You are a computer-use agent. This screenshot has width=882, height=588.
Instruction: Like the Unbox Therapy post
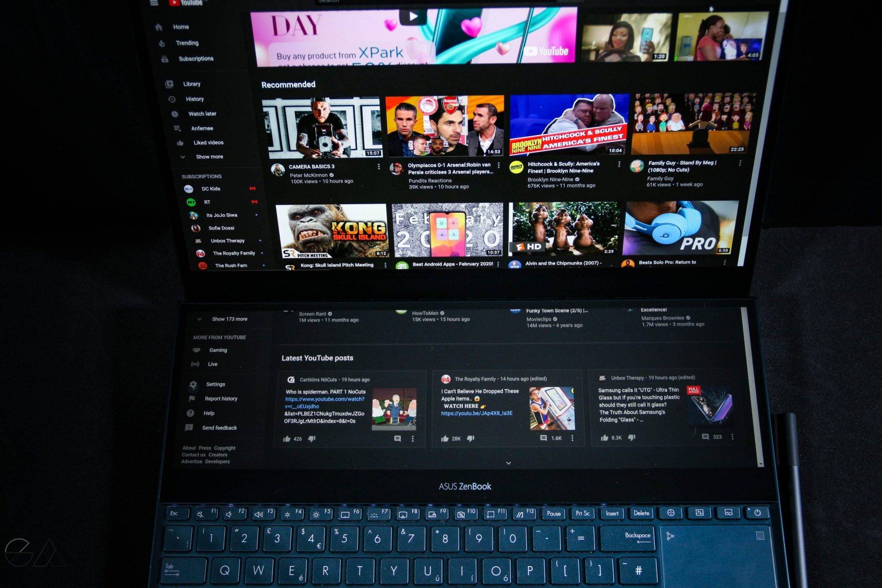point(605,438)
